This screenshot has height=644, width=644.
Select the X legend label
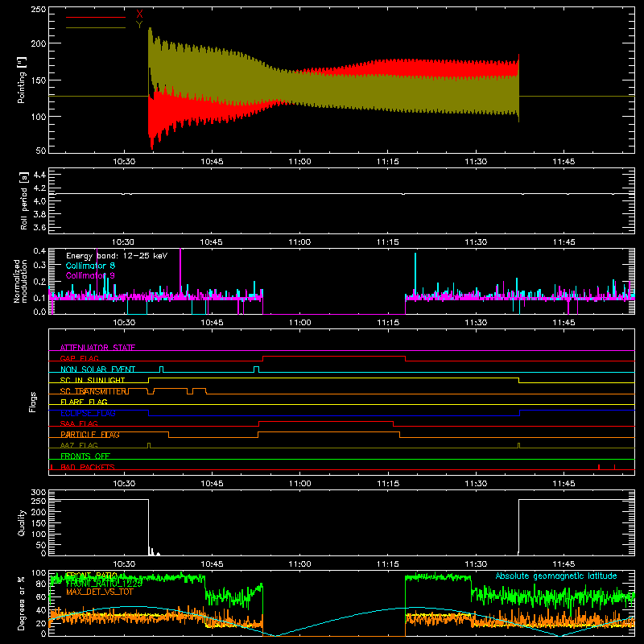pyautogui.click(x=139, y=14)
